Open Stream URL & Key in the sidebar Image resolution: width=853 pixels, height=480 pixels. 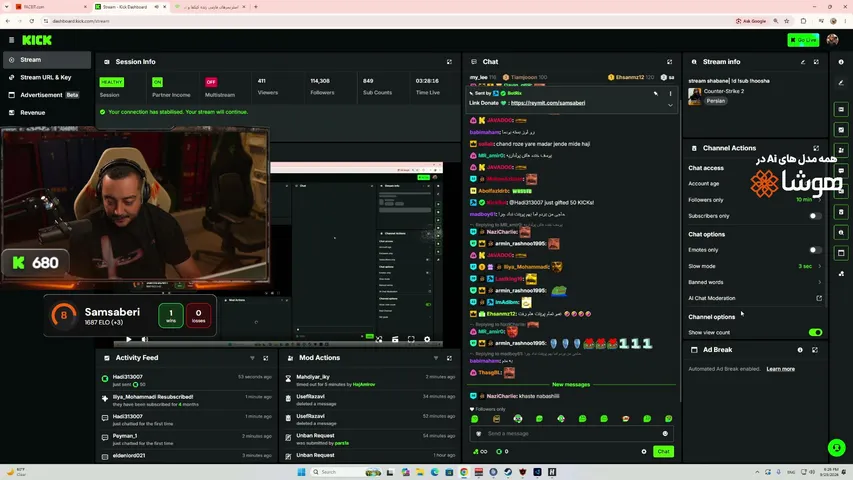click(47, 77)
